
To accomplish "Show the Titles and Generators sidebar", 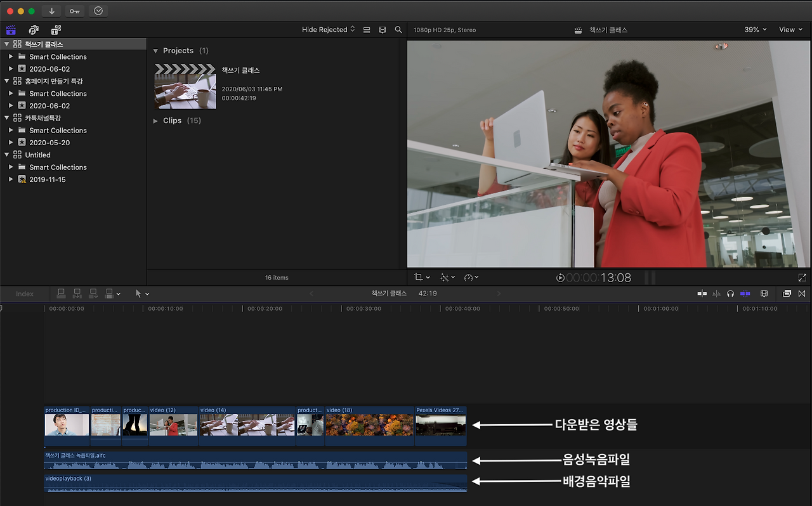I will 56,30.
